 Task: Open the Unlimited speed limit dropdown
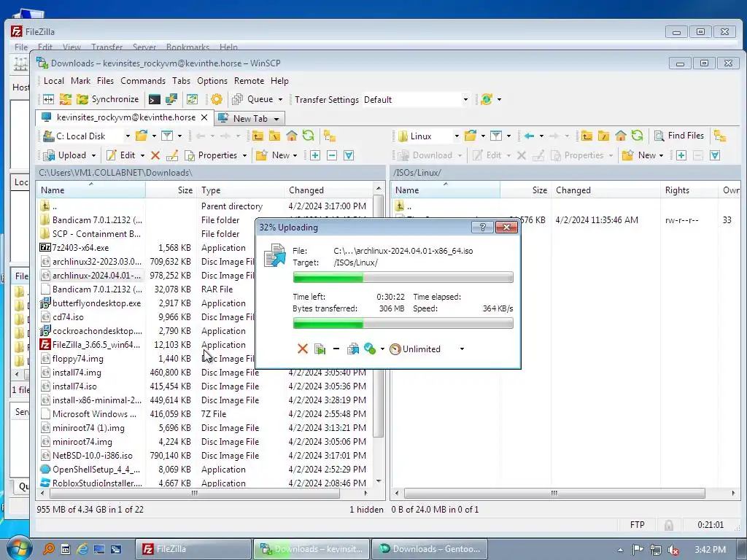[461, 349]
